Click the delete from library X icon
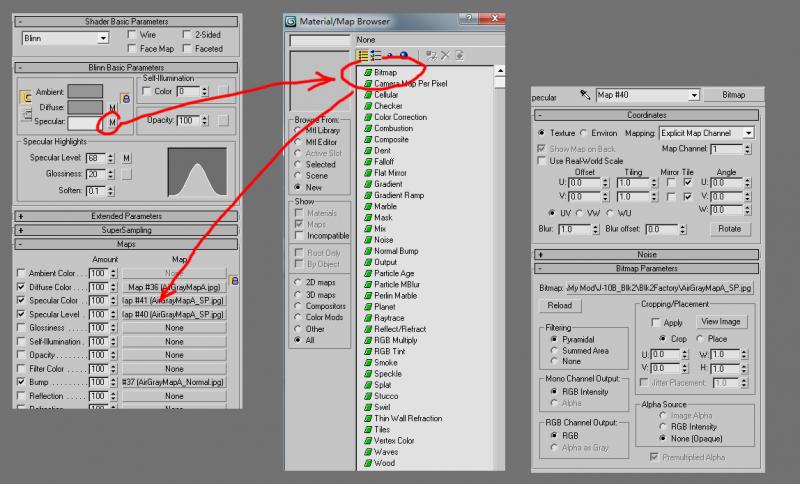800x484 pixels. [445, 55]
